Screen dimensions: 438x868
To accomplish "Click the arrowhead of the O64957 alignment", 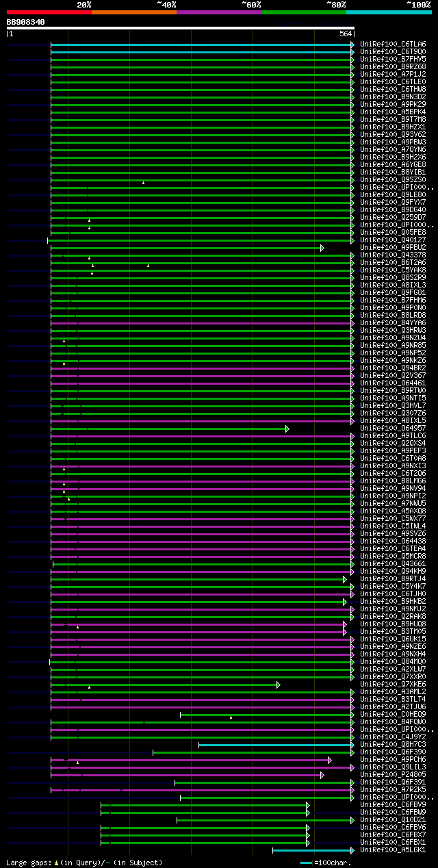I will tap(287, 429).
